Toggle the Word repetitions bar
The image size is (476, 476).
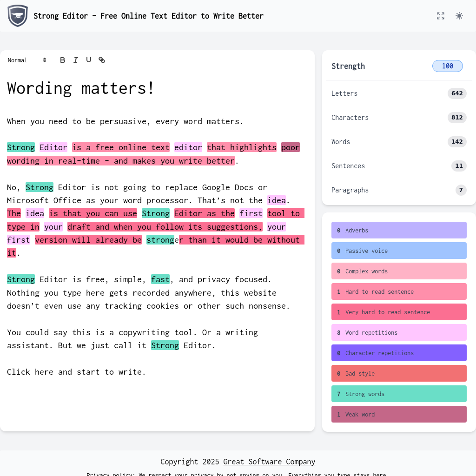[x=398, y=332]
